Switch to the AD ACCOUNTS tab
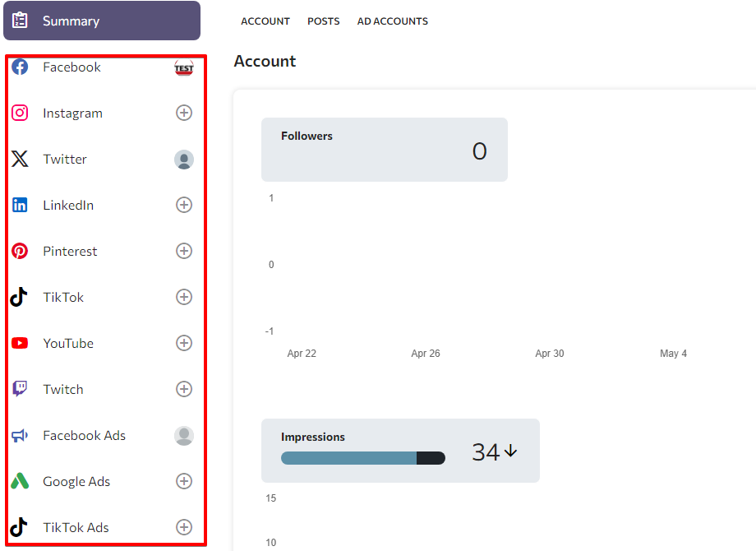The image size is (756, 551). [x=393, y=21]
